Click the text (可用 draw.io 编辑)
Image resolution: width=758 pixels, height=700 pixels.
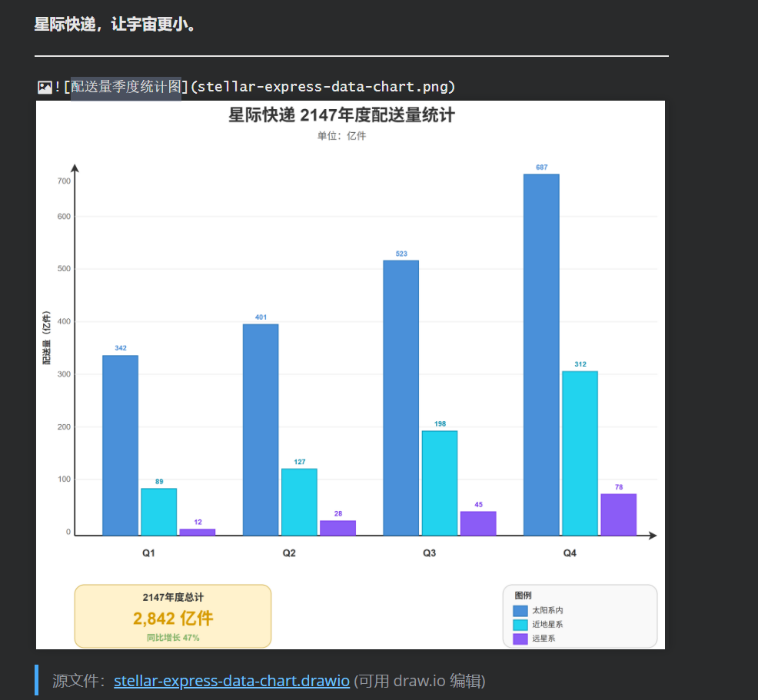[x=420, y=681]
